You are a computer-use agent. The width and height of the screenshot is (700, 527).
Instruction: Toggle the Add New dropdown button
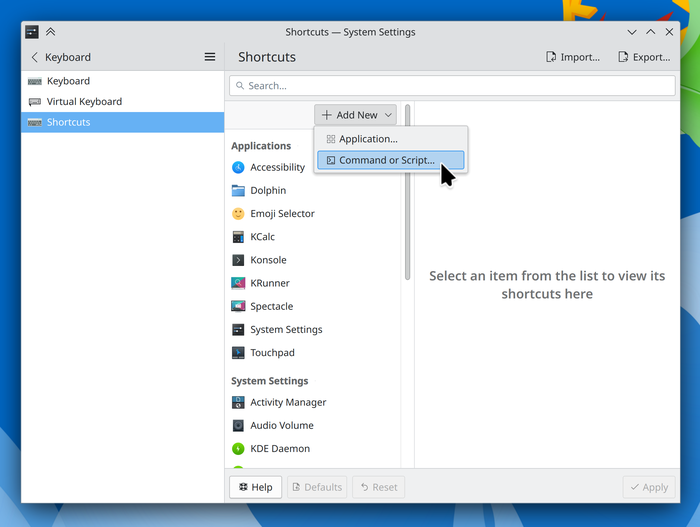tap(357, 115)
